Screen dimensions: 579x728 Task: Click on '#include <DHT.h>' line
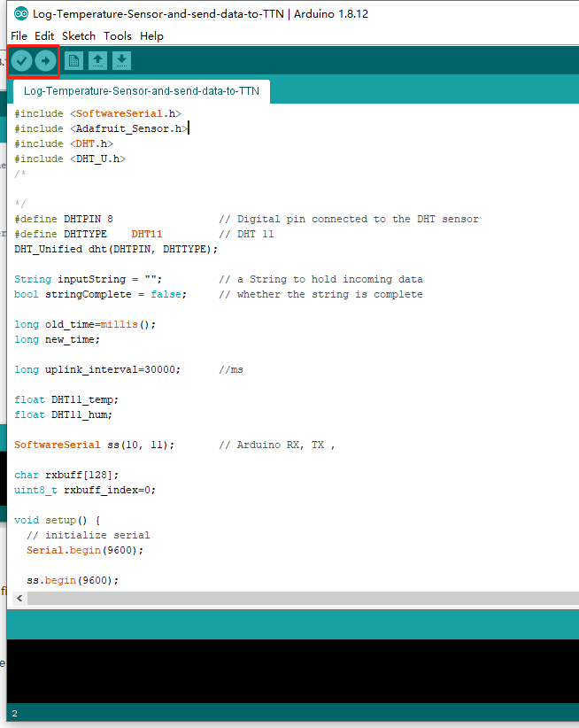(64, 144)
